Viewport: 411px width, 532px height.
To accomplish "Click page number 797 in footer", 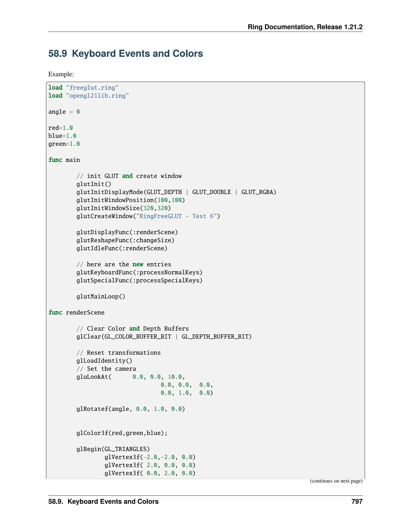I will 357,501.
